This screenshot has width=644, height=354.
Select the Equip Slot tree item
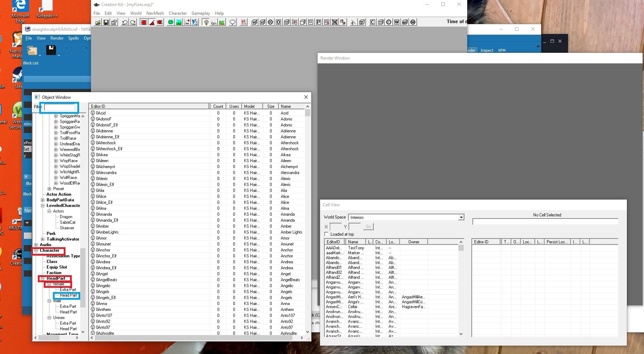(x=57, y=267)
